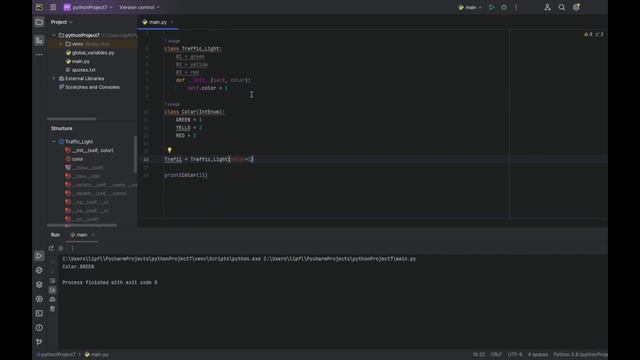The width and height of the screenshot is (640, 360).
Task: Open warnings inspection widget in editor
Action: tap(594, 34)
